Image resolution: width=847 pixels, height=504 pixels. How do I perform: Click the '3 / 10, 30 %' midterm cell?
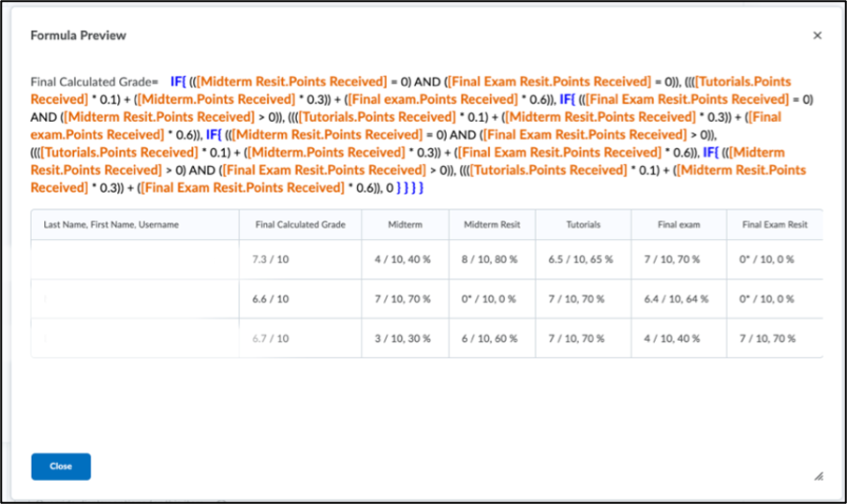tap(403, 339)
